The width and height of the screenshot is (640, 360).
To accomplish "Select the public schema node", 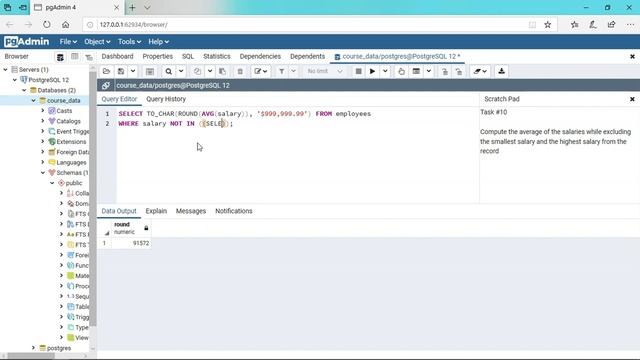I will [73, 183].
